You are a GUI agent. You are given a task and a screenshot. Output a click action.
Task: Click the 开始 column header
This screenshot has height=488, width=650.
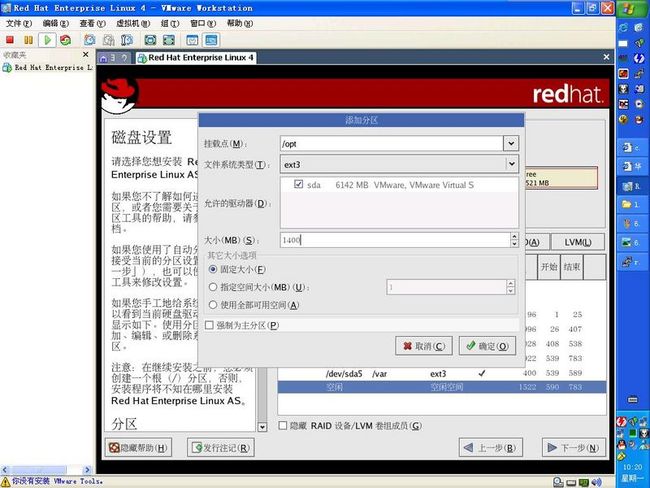[549, 267]
